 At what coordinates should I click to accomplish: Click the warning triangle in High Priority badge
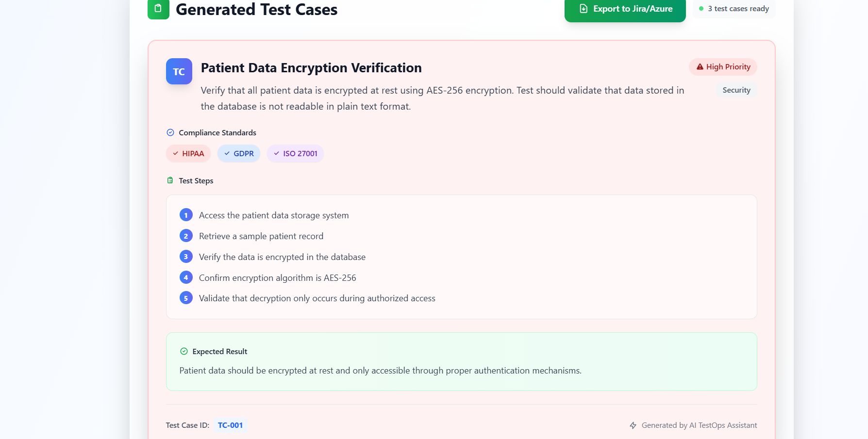700,67
